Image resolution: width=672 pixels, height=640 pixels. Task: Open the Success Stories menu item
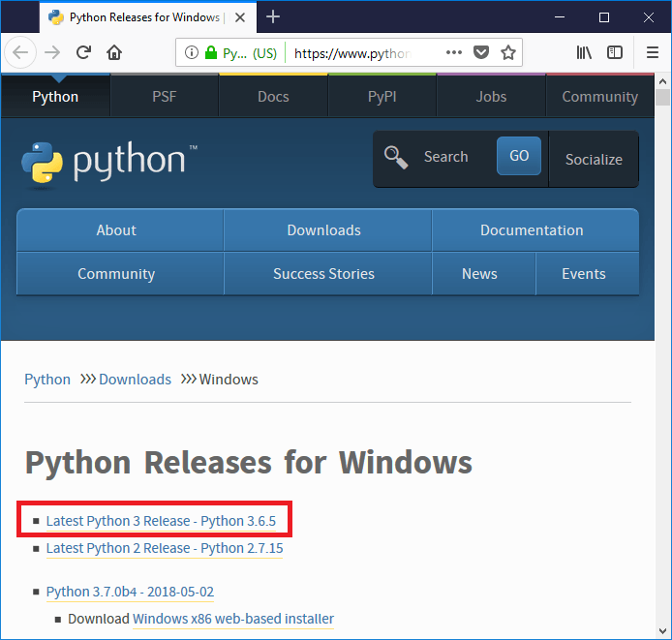[327, 274]
